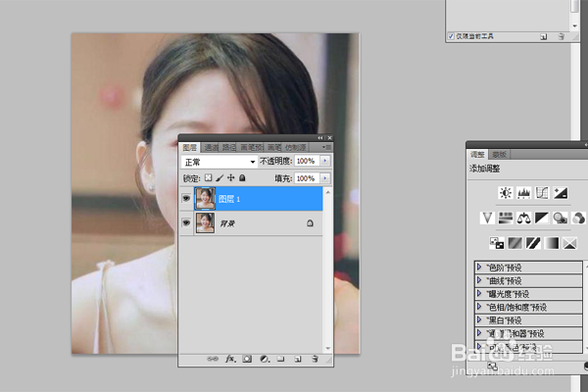Add an Exposure adjustment
The width and height of the screenshot is (588, 392).
[x=561, y=193]
